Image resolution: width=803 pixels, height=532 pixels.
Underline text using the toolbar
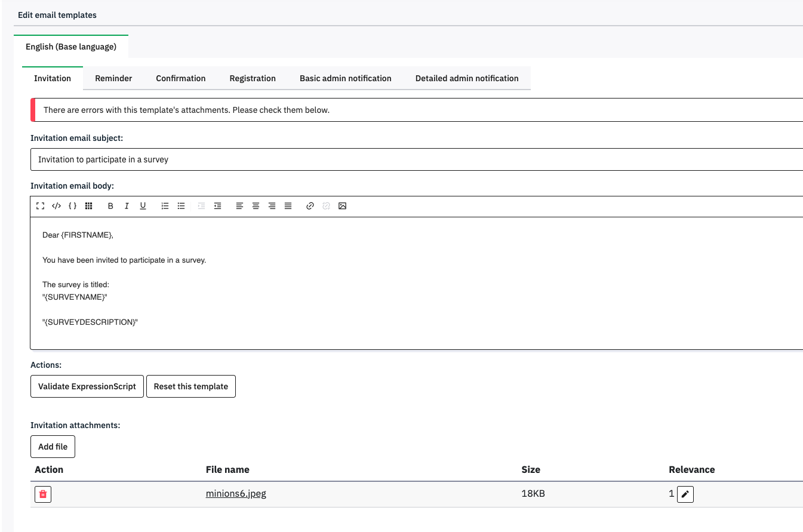click(143, 206)
